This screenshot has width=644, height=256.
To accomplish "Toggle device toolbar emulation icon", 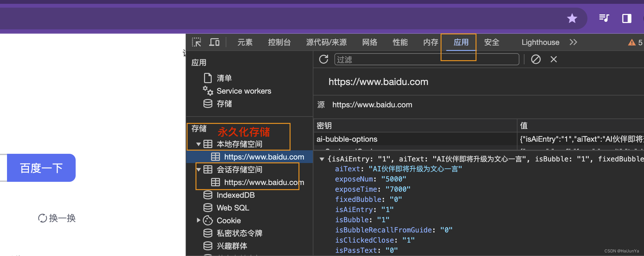I will [214, 42].
